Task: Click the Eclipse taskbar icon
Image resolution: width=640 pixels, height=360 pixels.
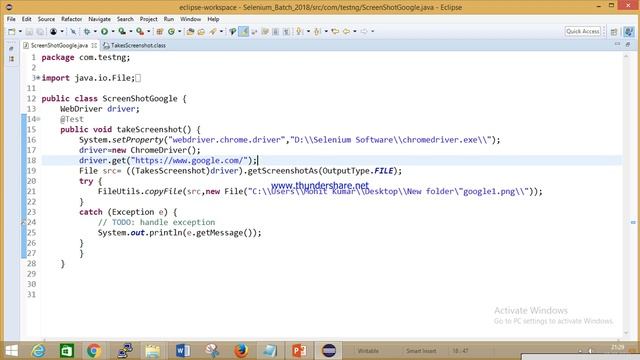Action: click(329, 351)
